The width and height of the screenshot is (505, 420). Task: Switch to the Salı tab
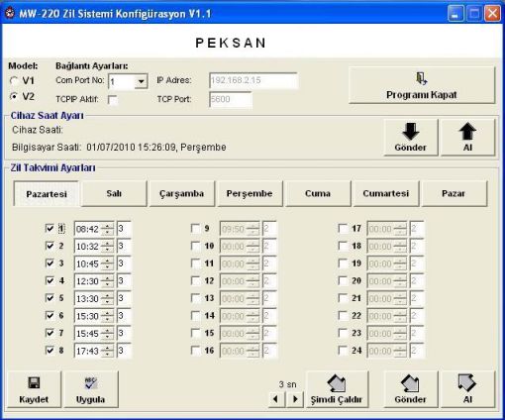(x=114, y=193)
